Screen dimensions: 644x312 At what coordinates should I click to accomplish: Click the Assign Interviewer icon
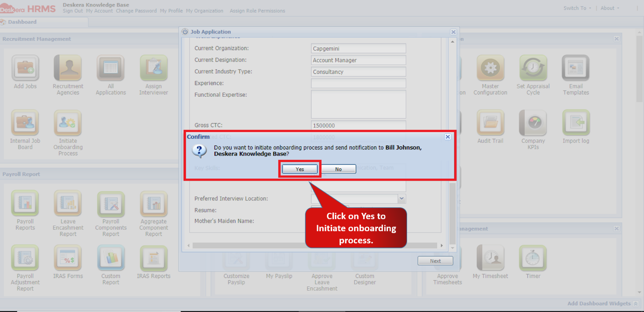pos(153,68)
